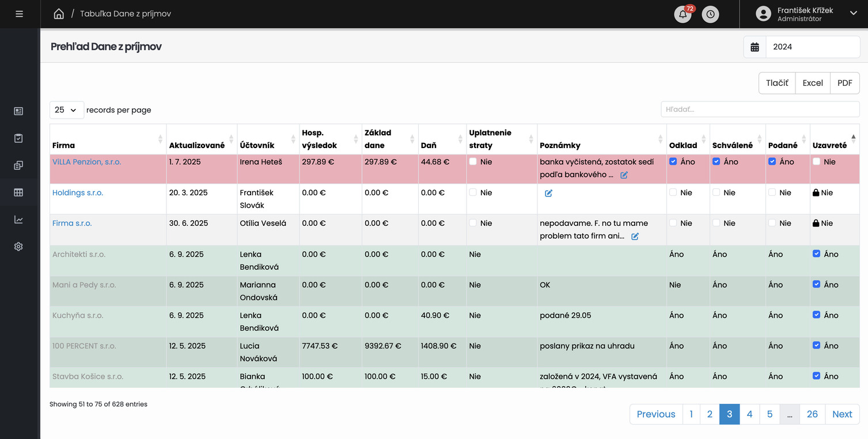Open the hamburger menu in top bar
This screenshot has width=868, height=439.
pos(20,14)
